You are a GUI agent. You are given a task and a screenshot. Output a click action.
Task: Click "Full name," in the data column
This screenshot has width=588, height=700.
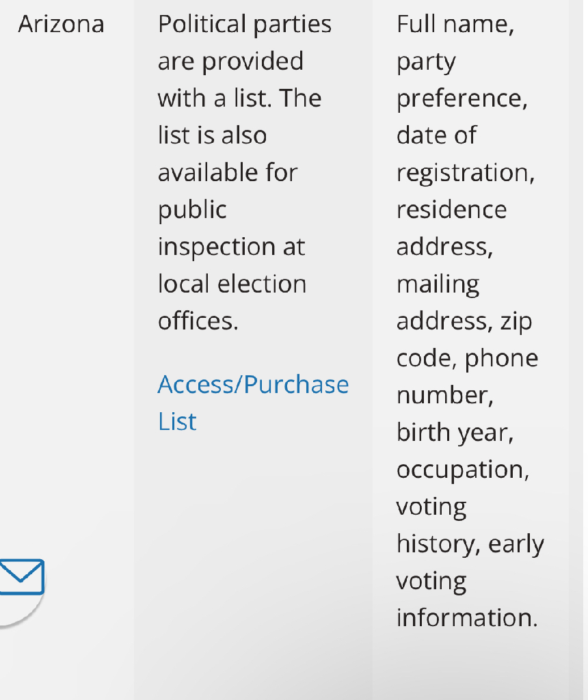(455, 24)
